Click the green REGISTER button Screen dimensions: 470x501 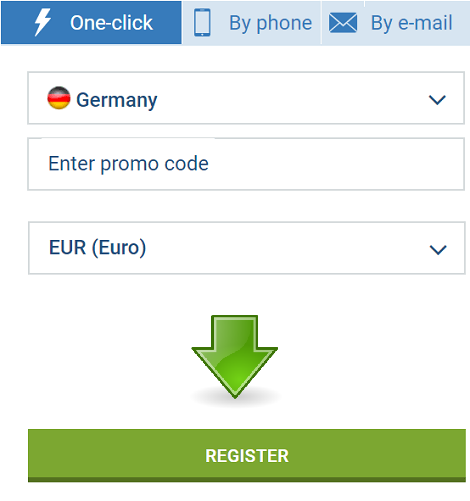[x=247, y=456]
